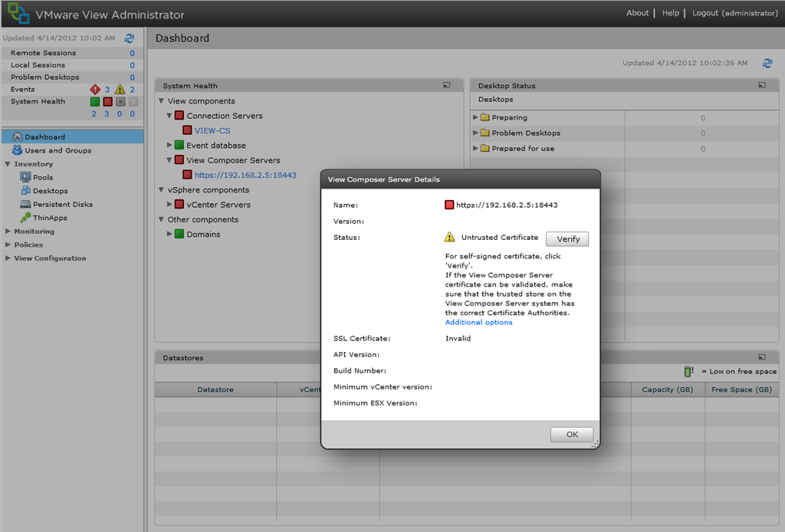This screenshot has width=785, height=532.
Task: Click the Untrusted Certificate warning icon
Action: [449, 237]
